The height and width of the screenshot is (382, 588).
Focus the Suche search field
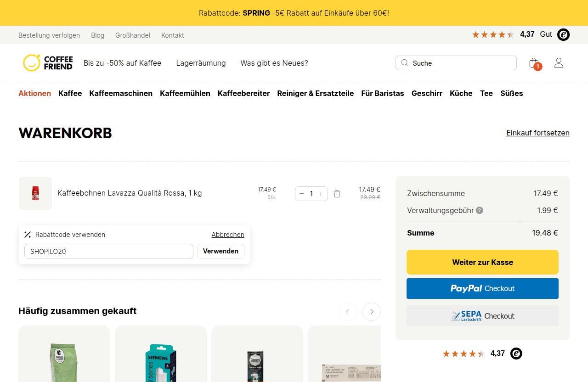click(456, 63)
